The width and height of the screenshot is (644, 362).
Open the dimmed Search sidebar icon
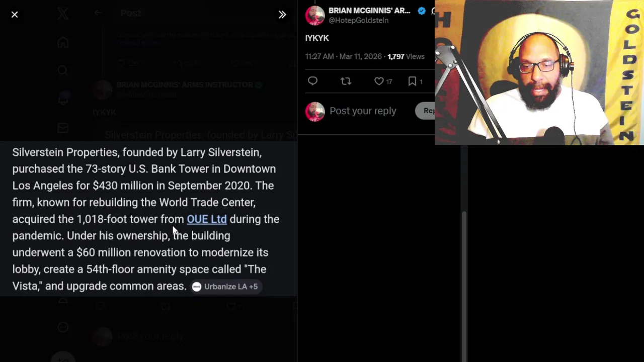tap(63, 71)
